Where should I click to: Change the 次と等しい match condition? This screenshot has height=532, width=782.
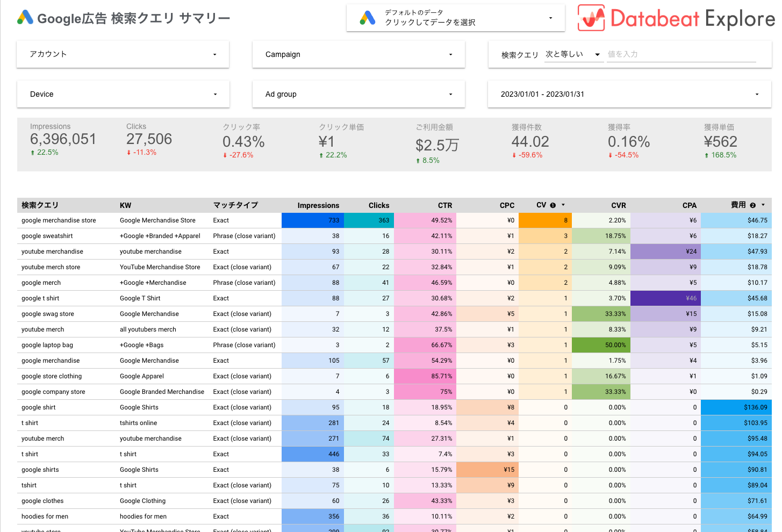(x=573, y=54)
